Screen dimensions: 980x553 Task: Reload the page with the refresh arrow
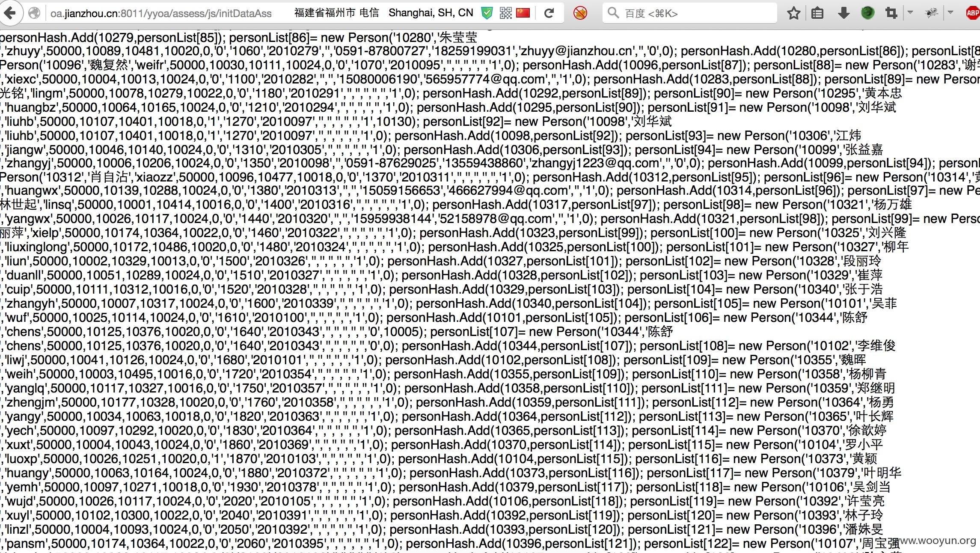click(x=549, y=13)
